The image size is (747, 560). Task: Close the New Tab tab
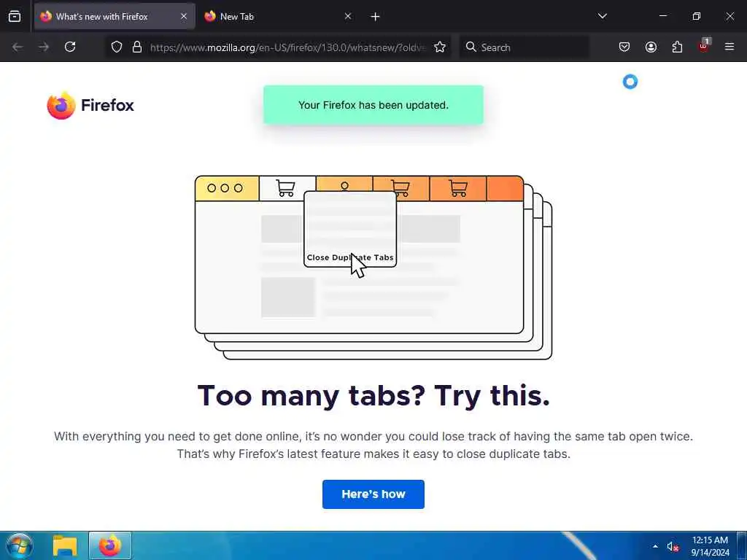click(x=348, y=17)
